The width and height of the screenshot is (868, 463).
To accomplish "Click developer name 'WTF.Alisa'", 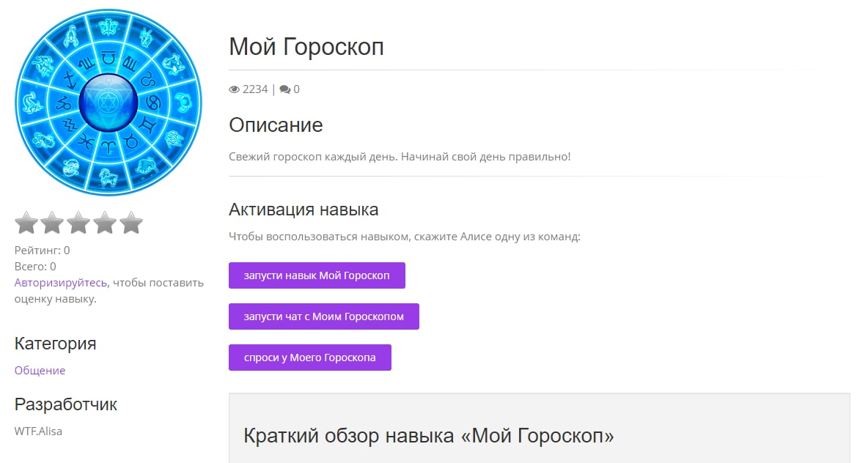I will point(38,431).
